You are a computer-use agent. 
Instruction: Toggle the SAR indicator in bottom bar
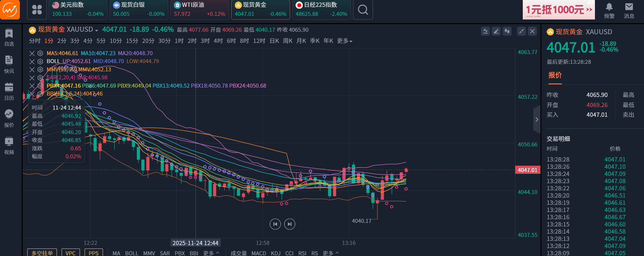165,253
